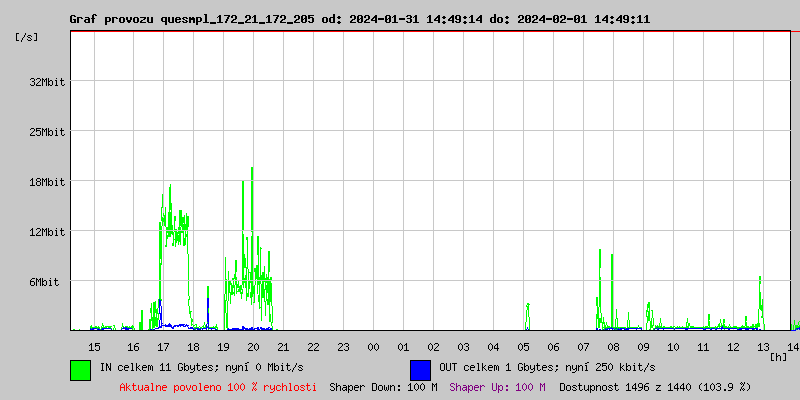Click the 18Mbit y-axis label
Image resolution: width=800 pixels, height=400 pixels.
coord(47,182)
